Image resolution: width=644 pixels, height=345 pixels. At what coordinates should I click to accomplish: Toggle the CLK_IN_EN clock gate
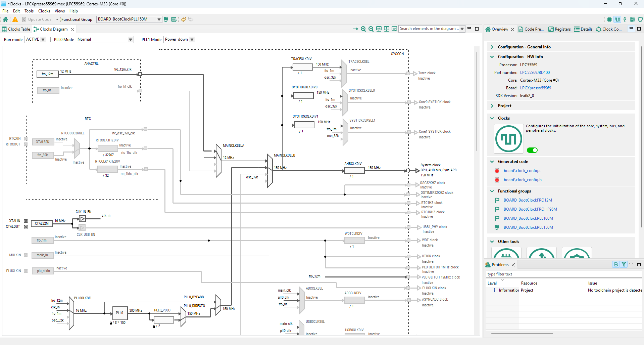[x=82, y=219]
